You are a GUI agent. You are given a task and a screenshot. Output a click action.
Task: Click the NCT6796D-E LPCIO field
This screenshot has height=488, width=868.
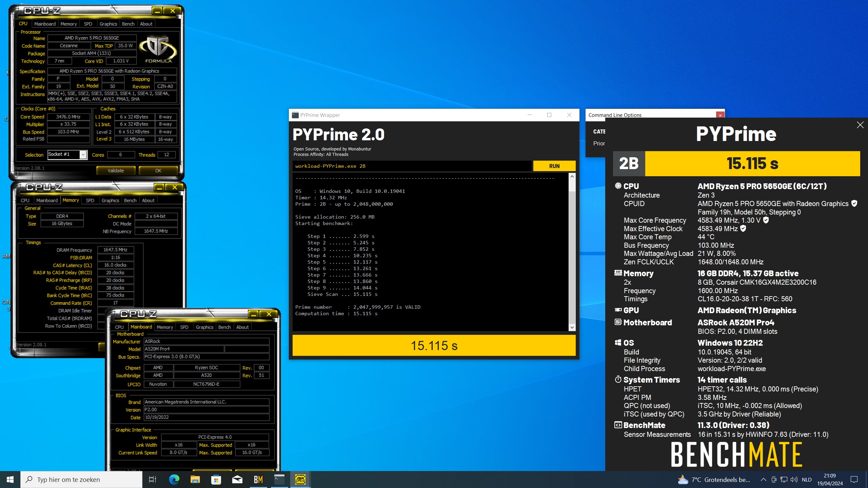(206, 384)
